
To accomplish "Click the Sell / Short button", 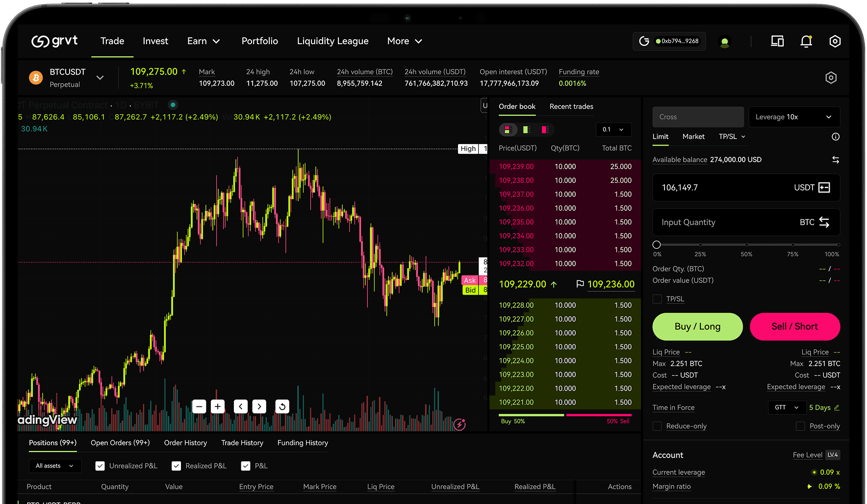I will pos(794,327).
